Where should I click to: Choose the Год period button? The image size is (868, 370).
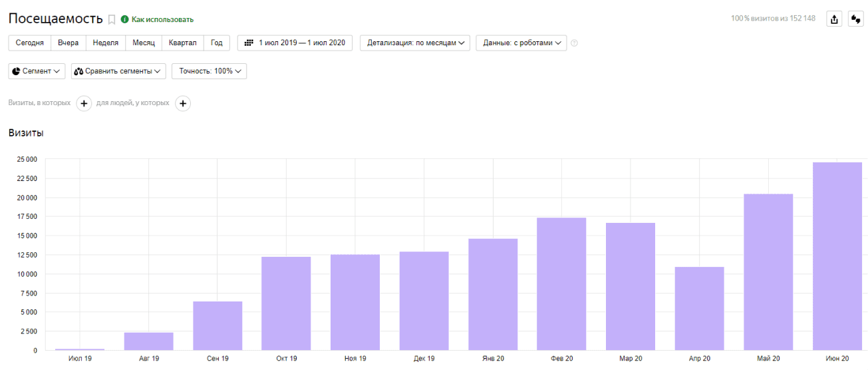coord(217,43)
